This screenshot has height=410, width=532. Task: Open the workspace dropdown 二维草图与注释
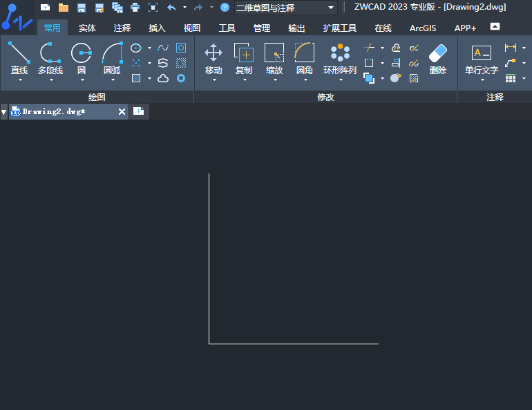[285, 8]
